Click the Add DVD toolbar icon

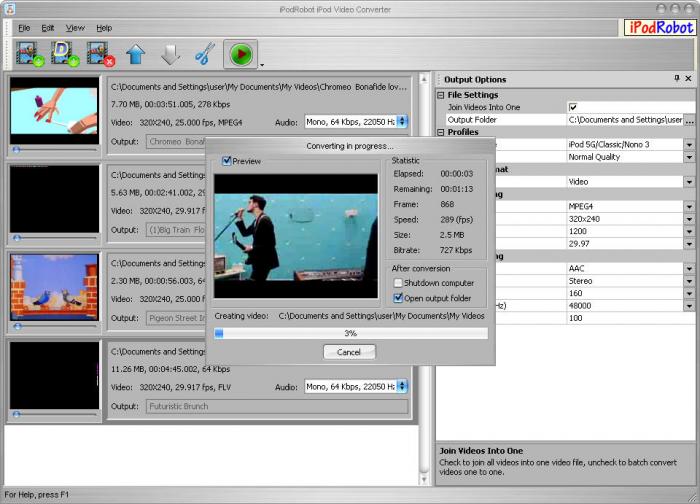(65, 54)
